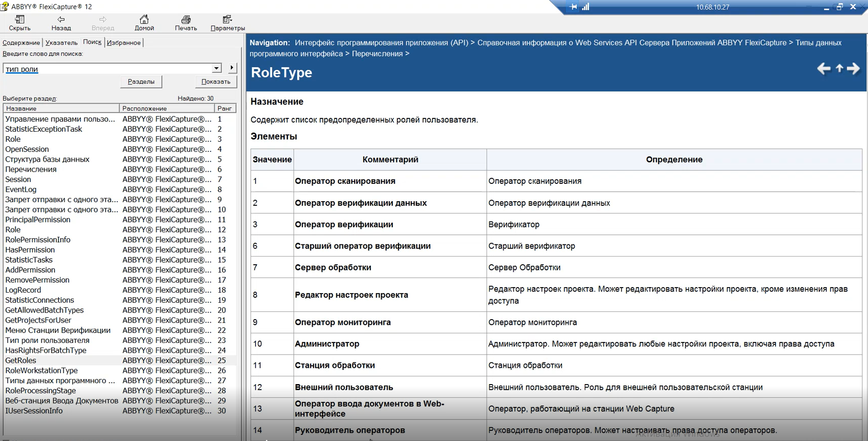
Task: Select the 'Меню Станции Верификации' result
Action: [58, 330]
